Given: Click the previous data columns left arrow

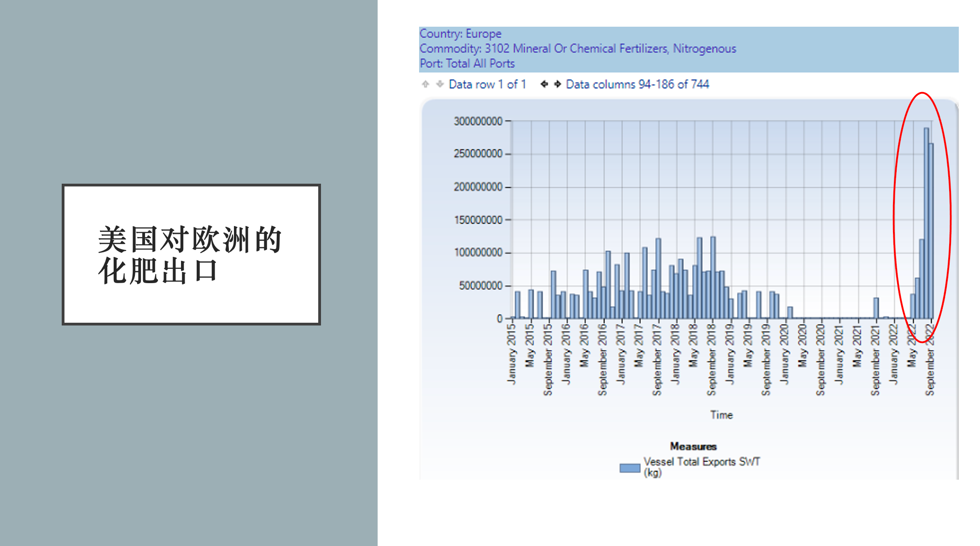Looking at the screenshot, I should pos(544,84).
